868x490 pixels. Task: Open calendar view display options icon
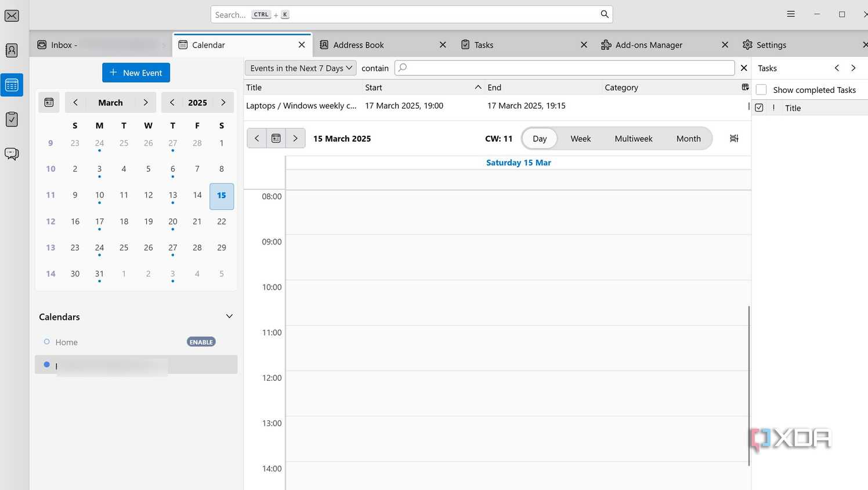click(734, 138)
